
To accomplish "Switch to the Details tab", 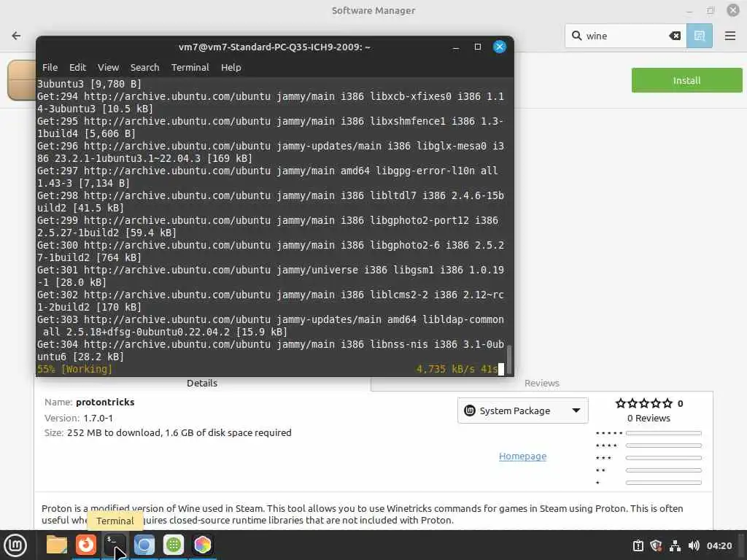I will [202, 384].
